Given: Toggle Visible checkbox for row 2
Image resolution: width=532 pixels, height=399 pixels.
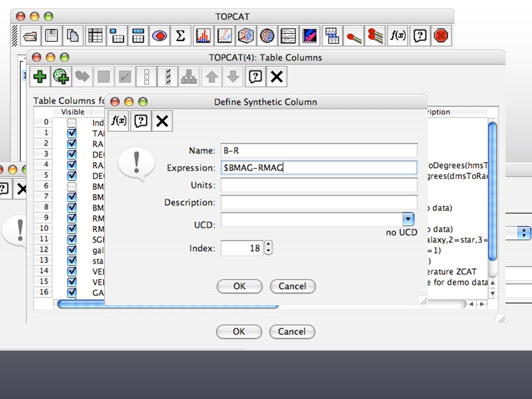Looking at the screenshot, I should (71, 144).
